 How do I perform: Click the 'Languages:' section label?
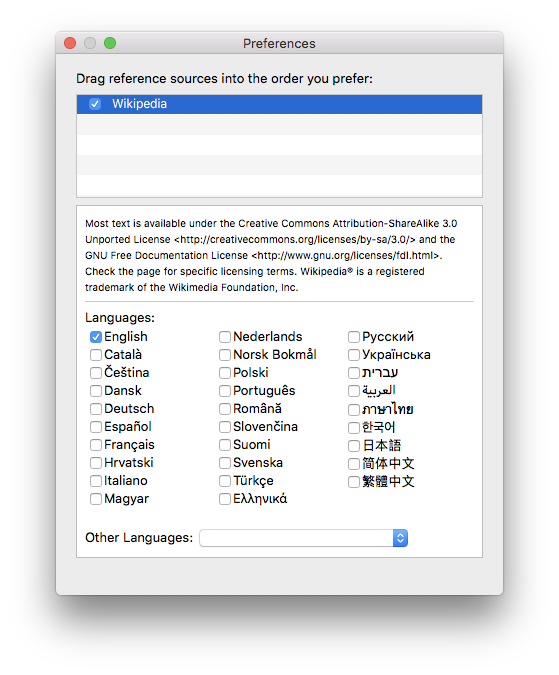click(x=120, y=318)
